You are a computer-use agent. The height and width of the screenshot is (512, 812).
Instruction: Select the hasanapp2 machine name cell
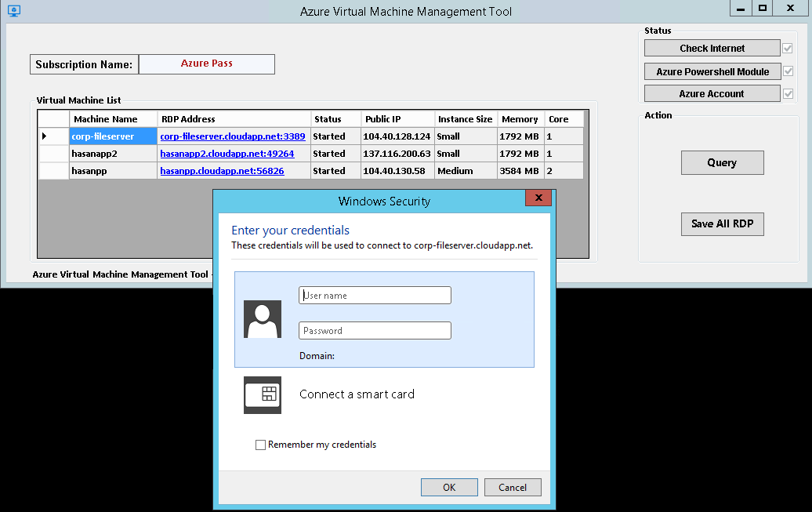(x=114, y=154)
